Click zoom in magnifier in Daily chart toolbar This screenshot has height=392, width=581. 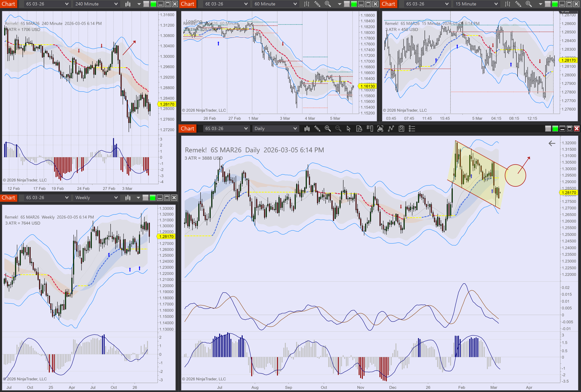coord(327,129)
